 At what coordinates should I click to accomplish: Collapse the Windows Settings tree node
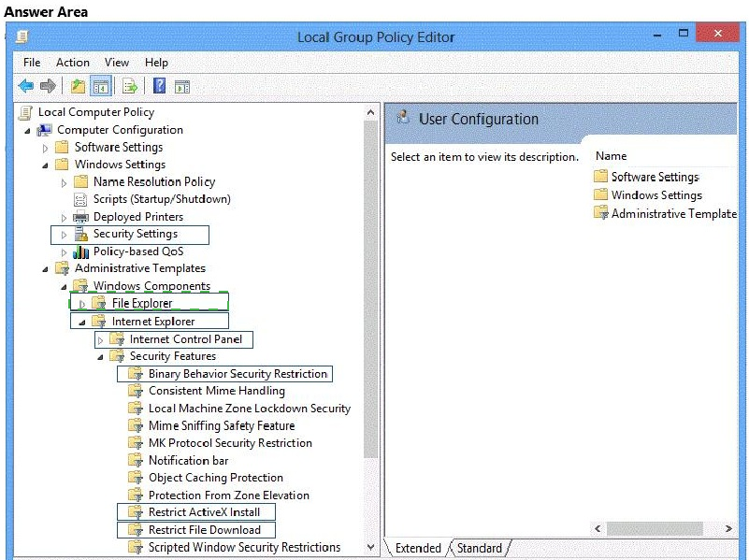point(46,165)
